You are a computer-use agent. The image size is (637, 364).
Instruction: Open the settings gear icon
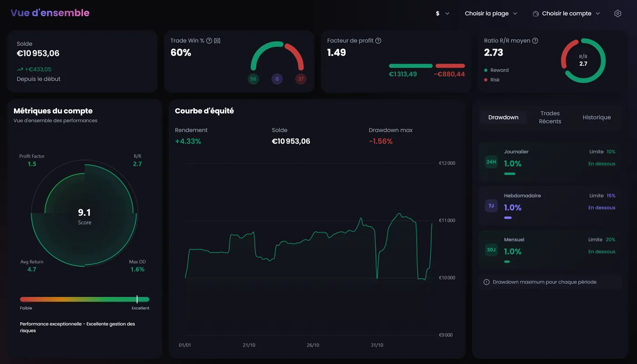pos(617,14)
